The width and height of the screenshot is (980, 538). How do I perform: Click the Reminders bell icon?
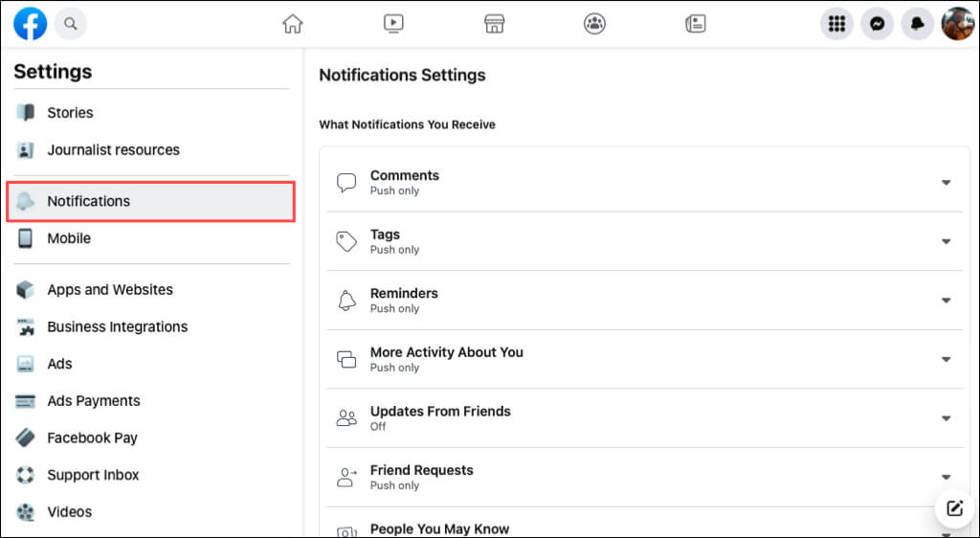[x=346, y=300]
